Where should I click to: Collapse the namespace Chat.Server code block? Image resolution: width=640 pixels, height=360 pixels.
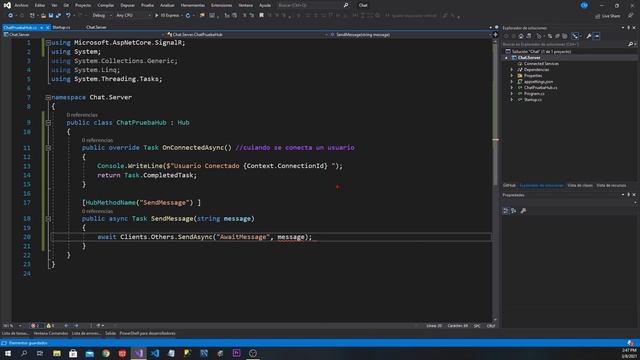tap(48, 98)
